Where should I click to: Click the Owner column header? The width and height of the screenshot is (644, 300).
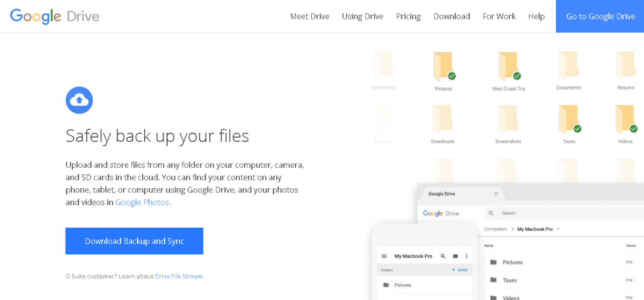[630, 246]
